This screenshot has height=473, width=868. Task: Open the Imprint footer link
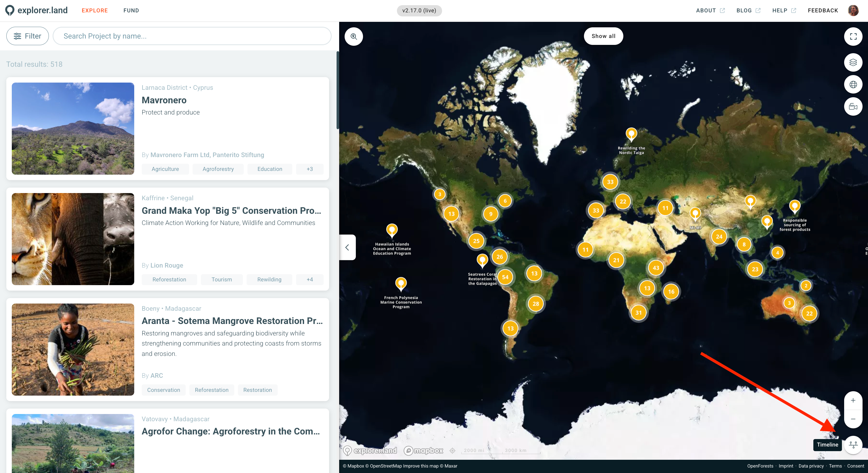point(786,466)
